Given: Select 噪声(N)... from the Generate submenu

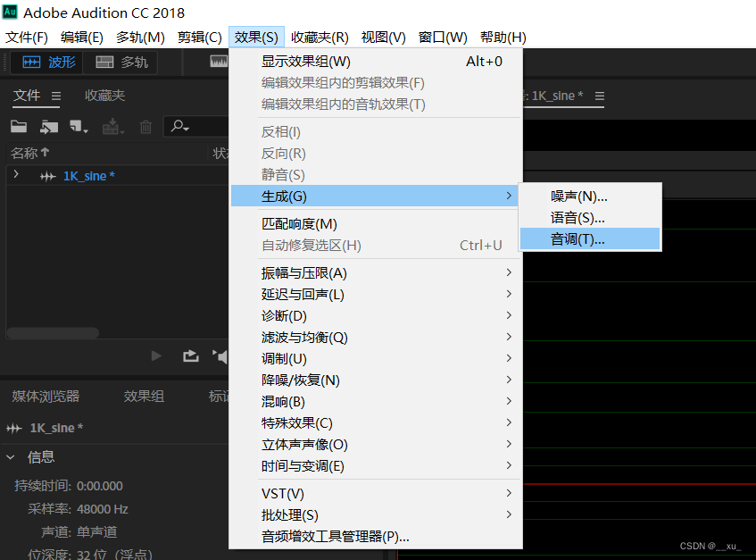Looking at the screenshot, I should (590, 196).
